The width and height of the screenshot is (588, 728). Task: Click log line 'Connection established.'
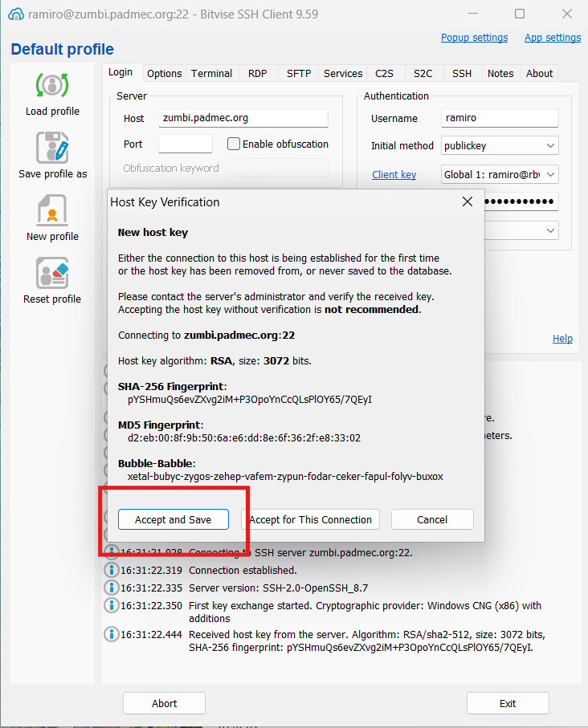tap(243, 570)
